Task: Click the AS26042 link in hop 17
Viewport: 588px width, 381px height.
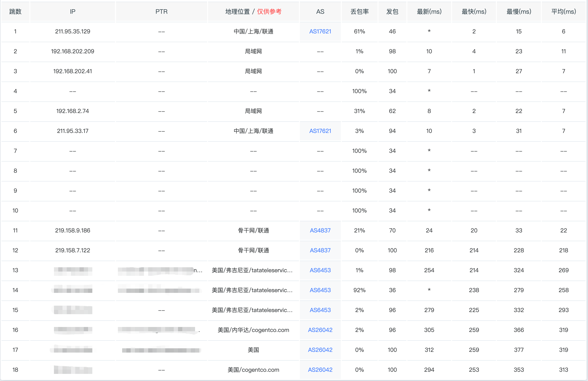Action: [x=320, y=350]
